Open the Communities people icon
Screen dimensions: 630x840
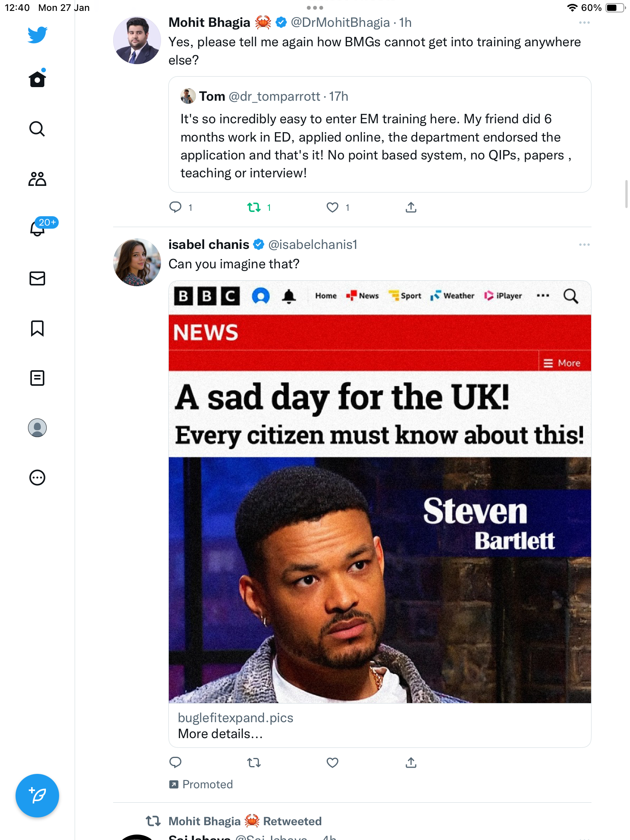(x=37, y=179)
